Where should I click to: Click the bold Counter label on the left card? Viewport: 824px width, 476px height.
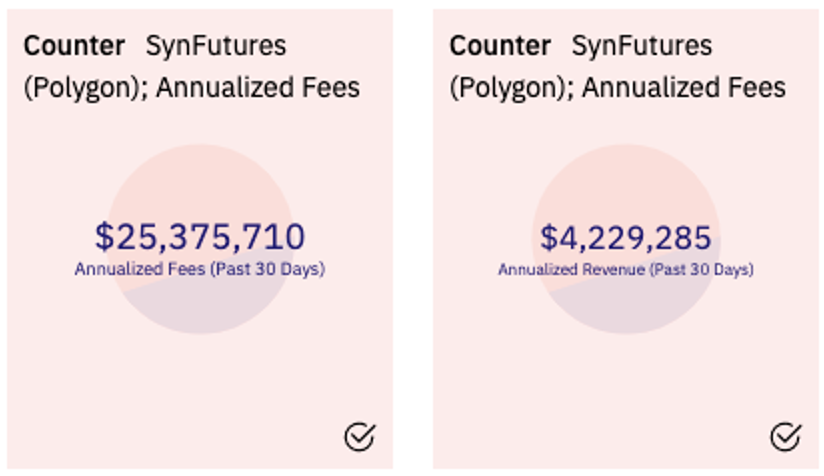75,46
